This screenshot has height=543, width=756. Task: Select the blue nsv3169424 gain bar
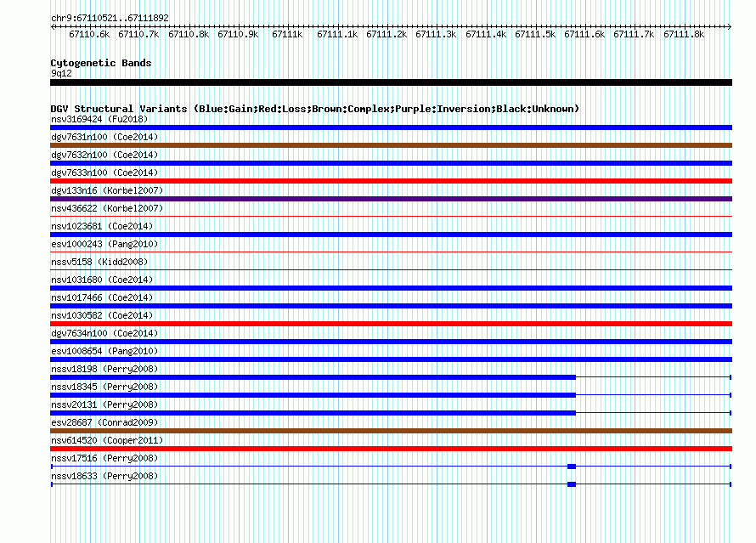pyautogui.click(x=391, y=127)
